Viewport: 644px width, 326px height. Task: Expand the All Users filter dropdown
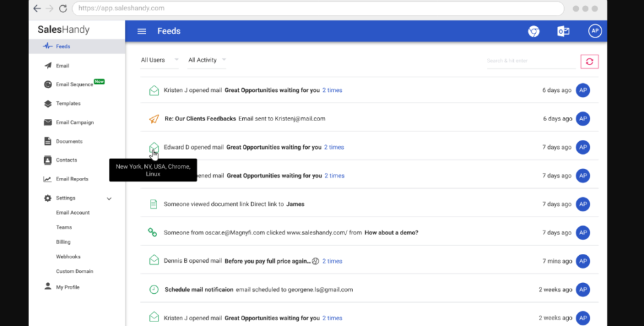tap(159, 60)
